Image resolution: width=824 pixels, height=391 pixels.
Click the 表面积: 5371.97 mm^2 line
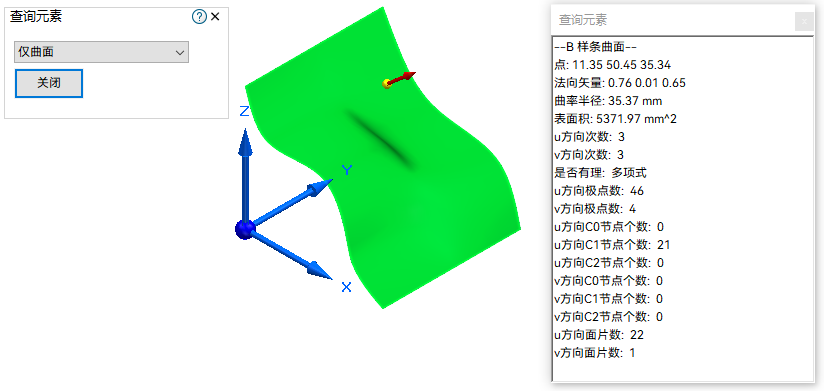click(615, 119)
